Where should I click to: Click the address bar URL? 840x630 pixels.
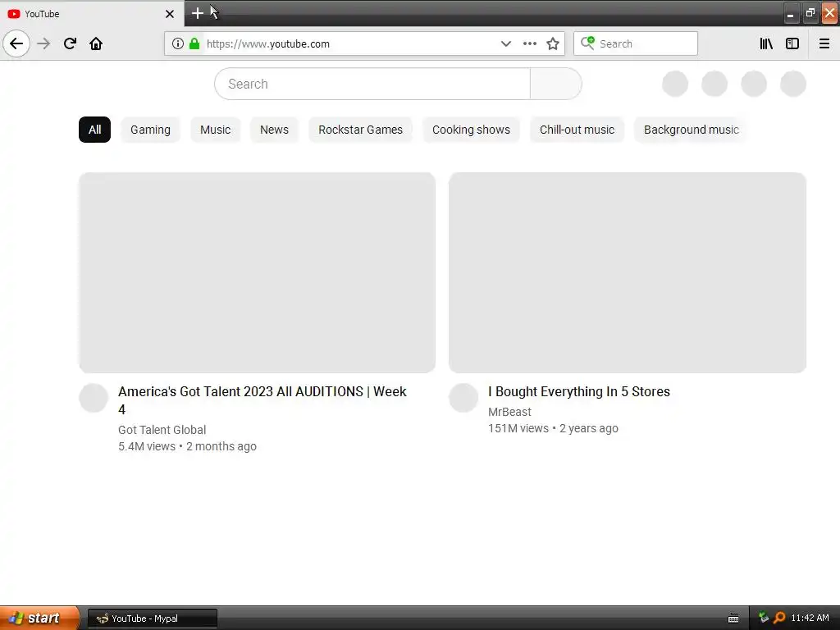click(x=268, y=44)
